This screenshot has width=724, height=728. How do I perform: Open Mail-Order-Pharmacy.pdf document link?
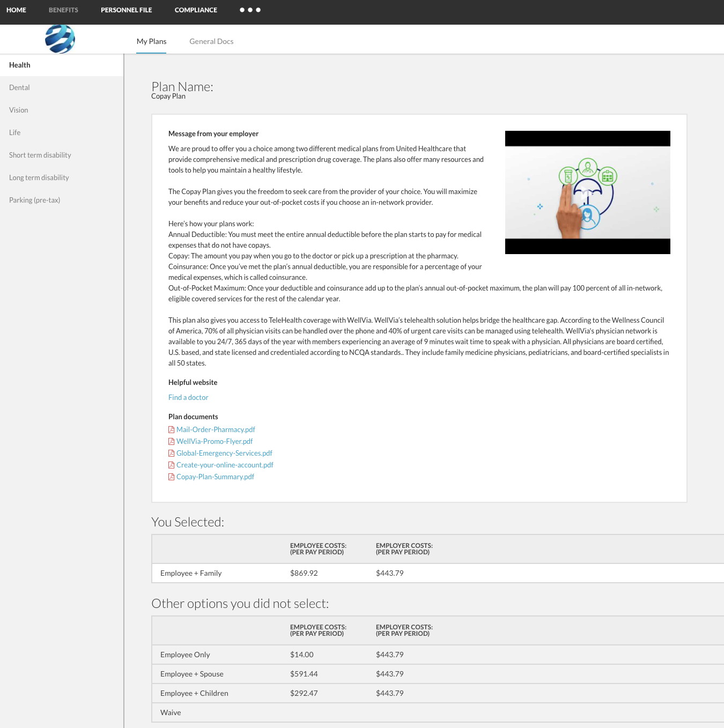(x=216, y=429)
